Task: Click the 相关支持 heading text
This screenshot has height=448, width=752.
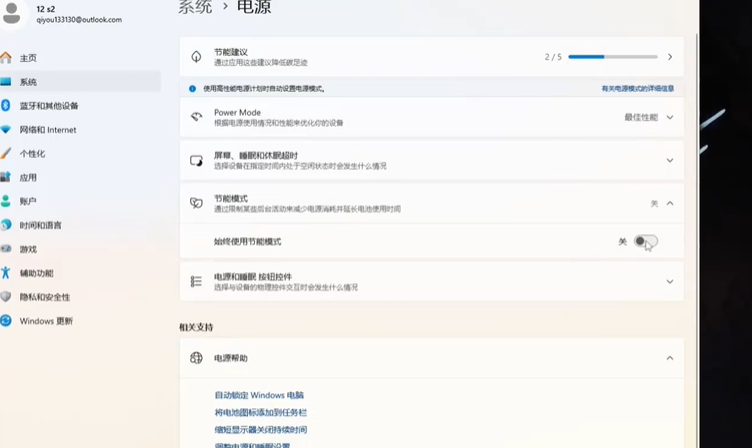Action: tap(196, 327)
